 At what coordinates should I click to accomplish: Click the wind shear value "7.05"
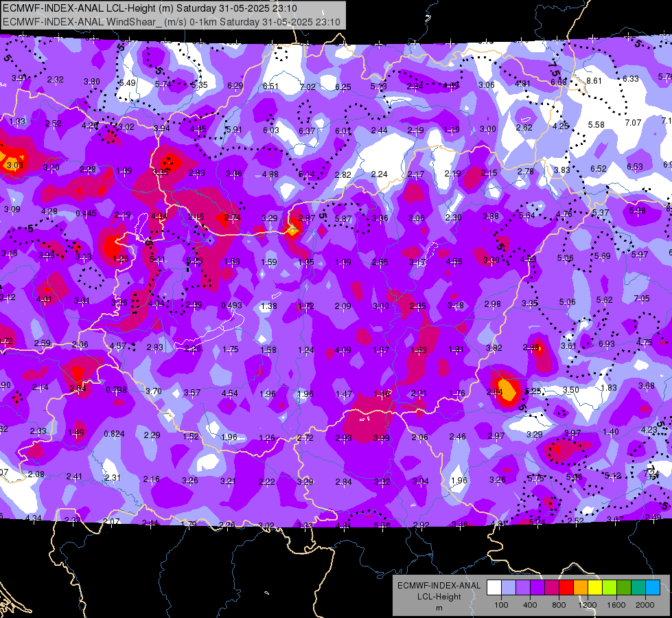(642, 299)
